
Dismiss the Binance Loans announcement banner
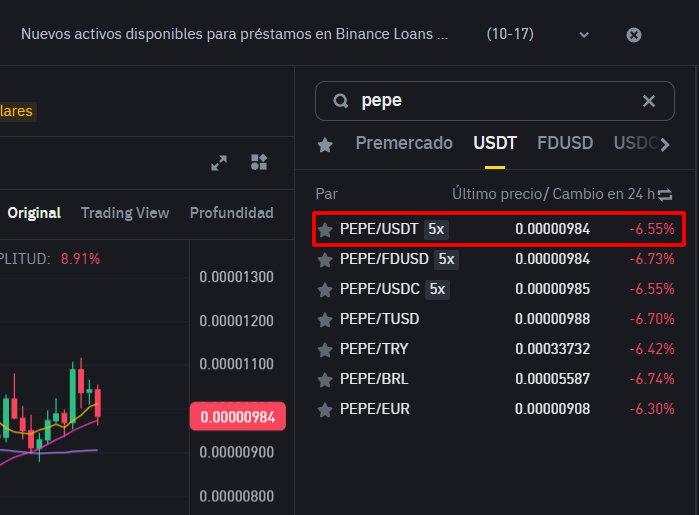pos(633,35)
